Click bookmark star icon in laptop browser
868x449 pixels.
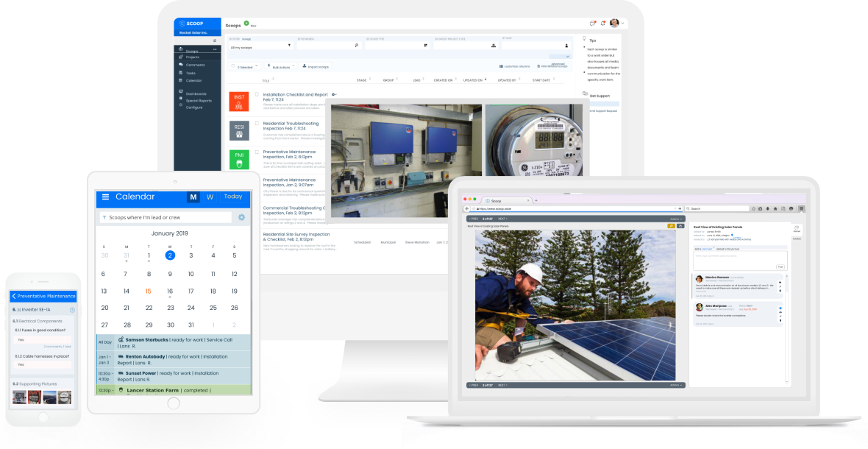tap(753, 209)
